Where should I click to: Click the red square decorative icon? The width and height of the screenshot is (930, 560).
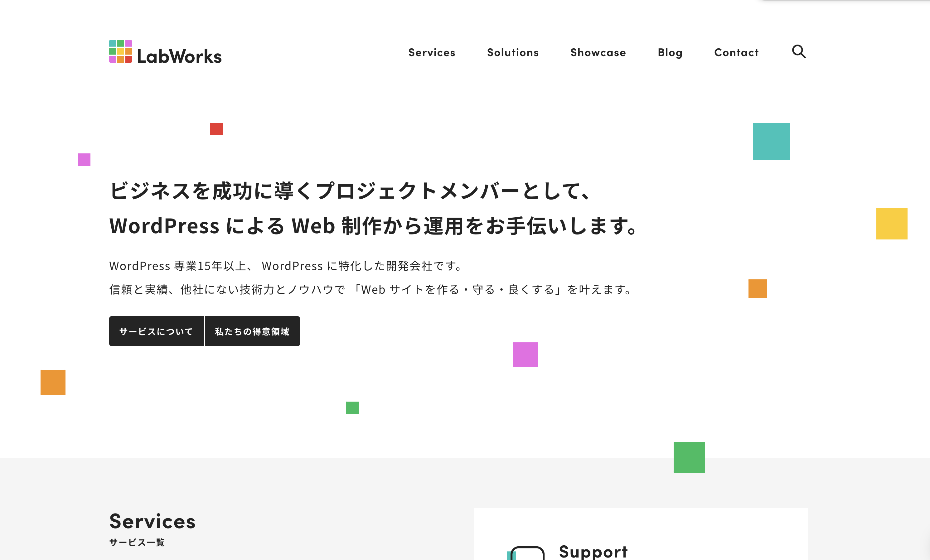(216, 129)
